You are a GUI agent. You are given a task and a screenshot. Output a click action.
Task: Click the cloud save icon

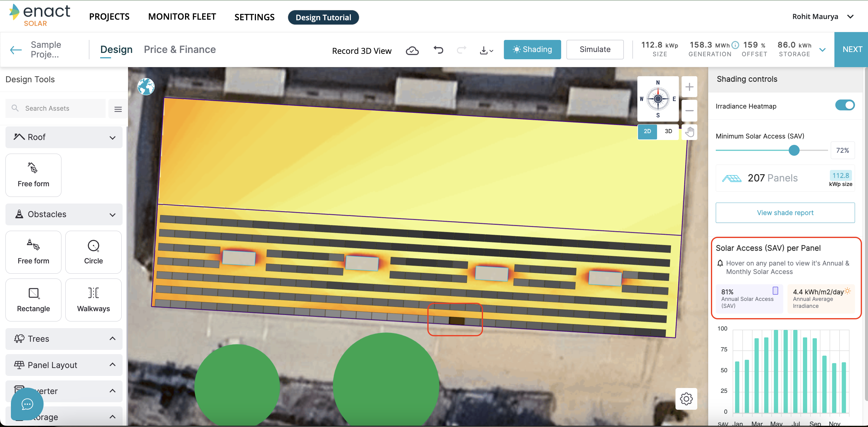[x=412, y=51]
